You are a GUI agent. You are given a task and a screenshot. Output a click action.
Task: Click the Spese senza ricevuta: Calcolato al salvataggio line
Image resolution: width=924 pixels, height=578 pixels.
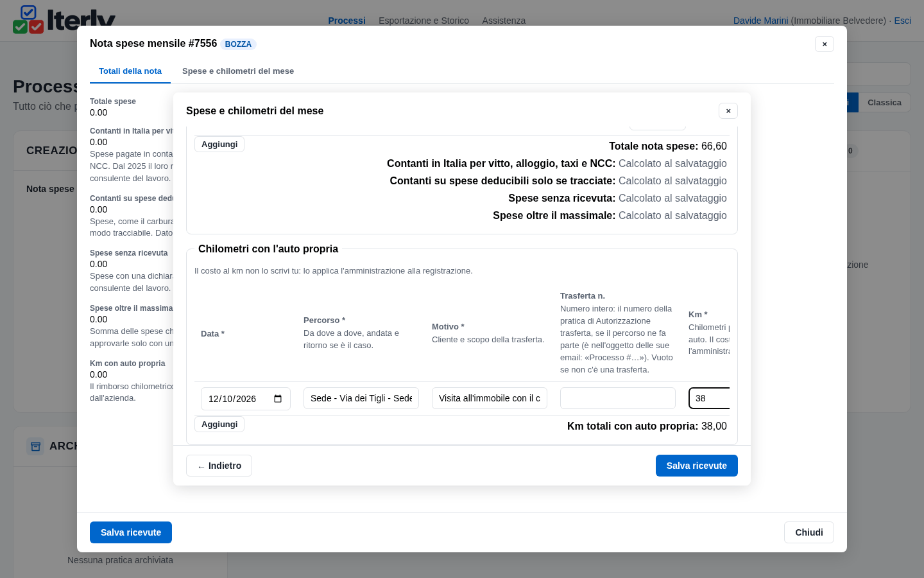tap(617, 198)
